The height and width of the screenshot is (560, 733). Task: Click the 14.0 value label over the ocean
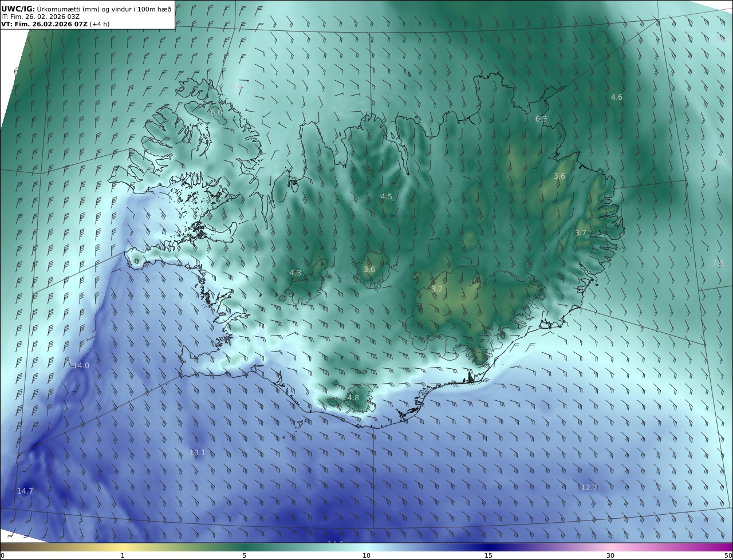point(81,366)
